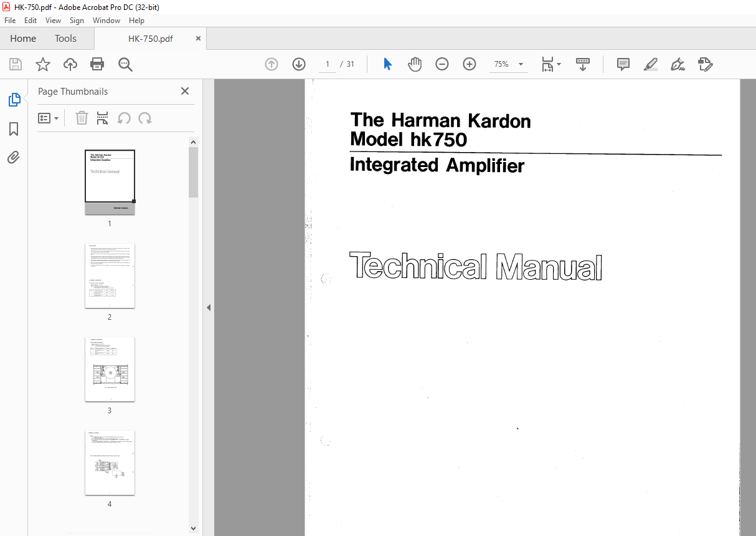Click the cloud upload icon
The image size is (756, 536).
click(70, 64)
